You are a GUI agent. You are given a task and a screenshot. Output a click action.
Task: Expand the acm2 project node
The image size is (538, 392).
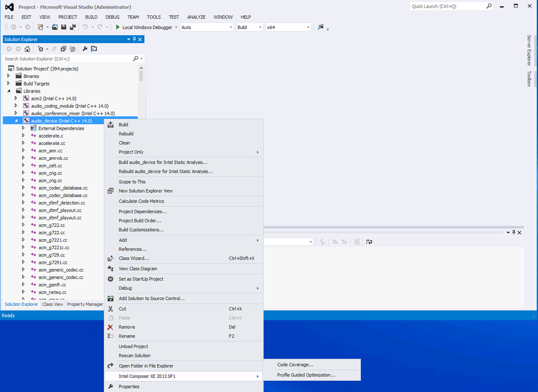coord(16,98)
